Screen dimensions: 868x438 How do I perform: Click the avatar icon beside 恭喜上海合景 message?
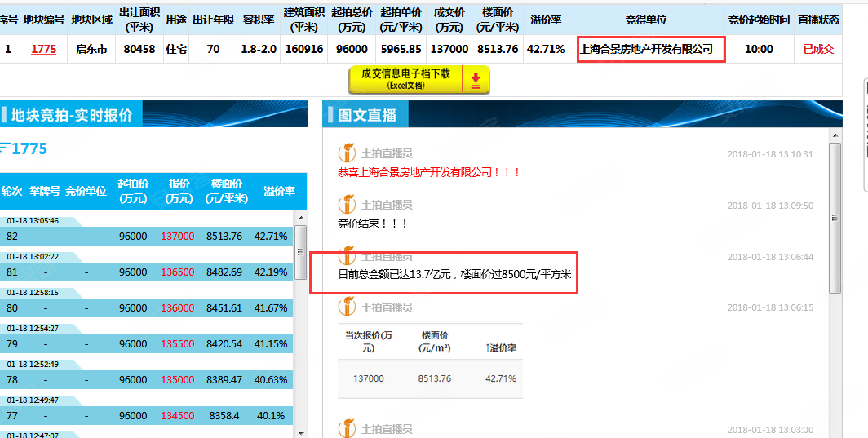[x=347, y=153]
